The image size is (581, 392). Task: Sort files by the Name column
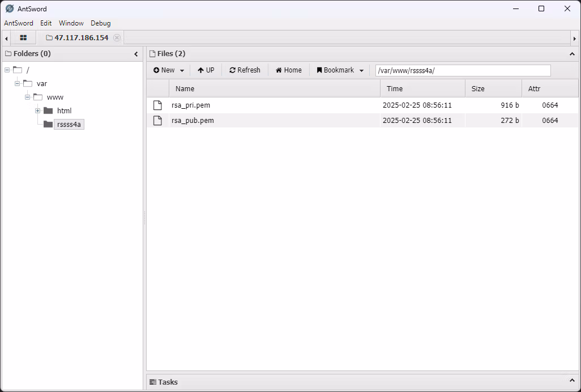[x=275, y=88]
